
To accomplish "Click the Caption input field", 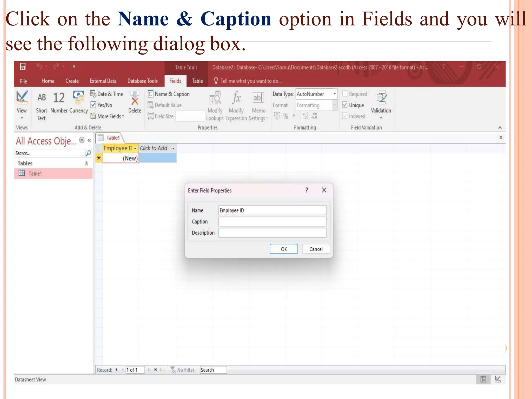I will point(272,222).
